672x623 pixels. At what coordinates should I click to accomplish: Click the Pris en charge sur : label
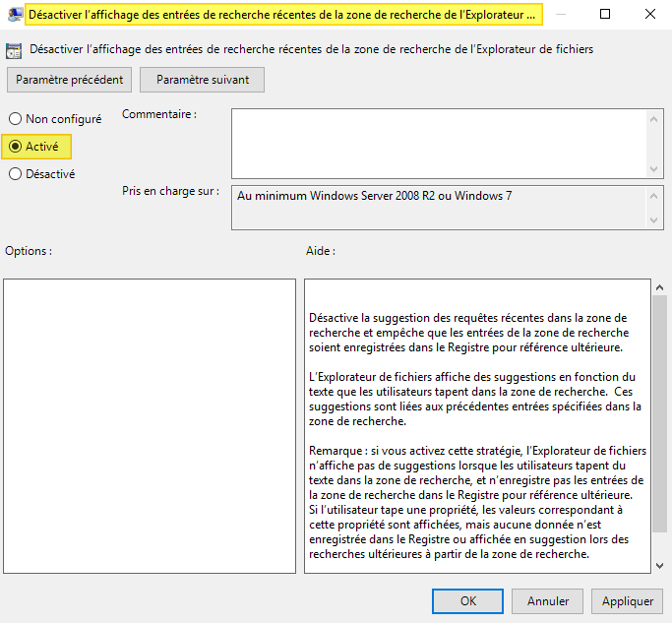tap(170, 191)
